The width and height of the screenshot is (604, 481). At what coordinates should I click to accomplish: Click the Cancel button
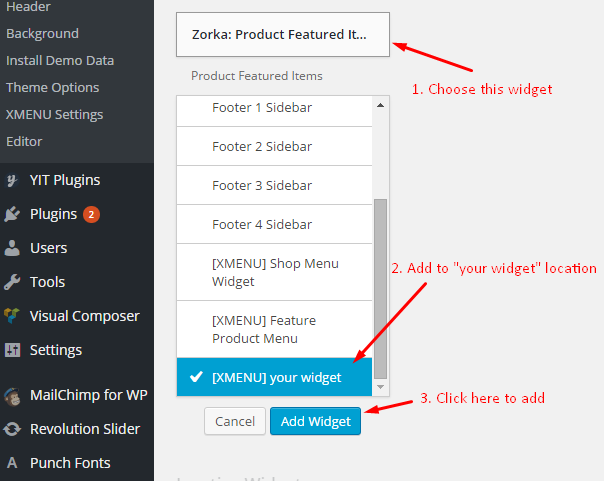pyautogui.click(x=235, y=421)
